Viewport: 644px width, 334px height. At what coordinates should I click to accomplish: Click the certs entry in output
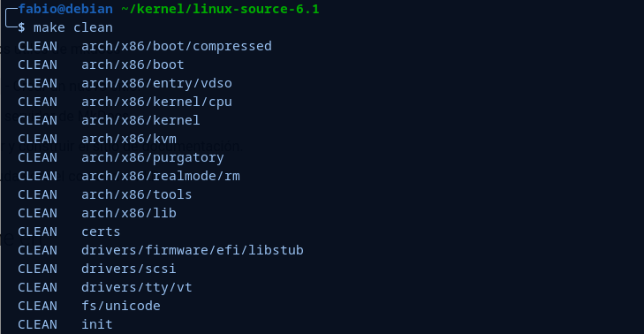click(101, 232)
